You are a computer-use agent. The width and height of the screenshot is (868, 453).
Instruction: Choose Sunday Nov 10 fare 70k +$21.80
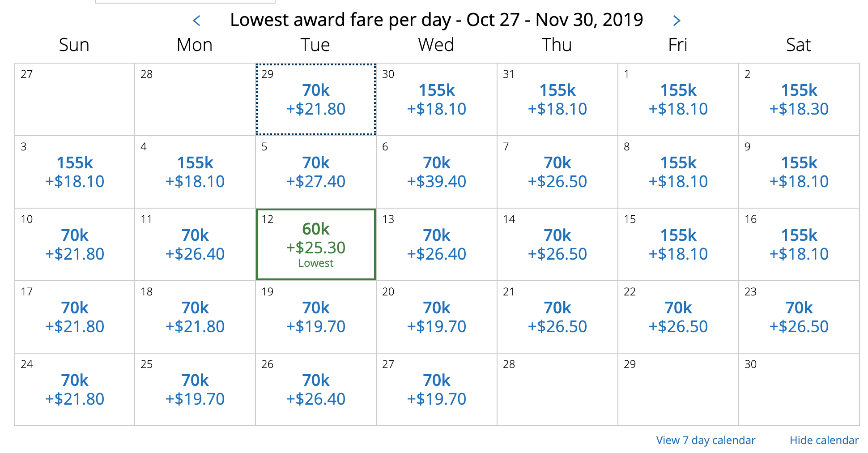(x=75, y=245)
